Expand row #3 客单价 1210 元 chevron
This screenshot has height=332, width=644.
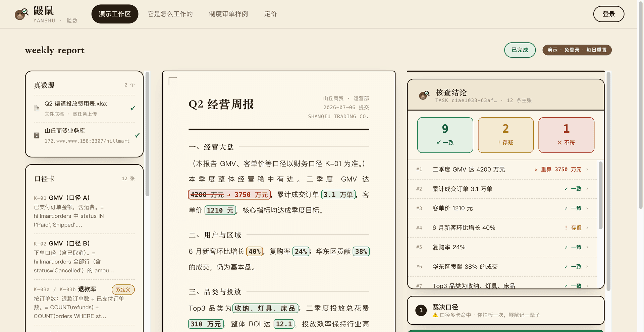coord(587,208)
